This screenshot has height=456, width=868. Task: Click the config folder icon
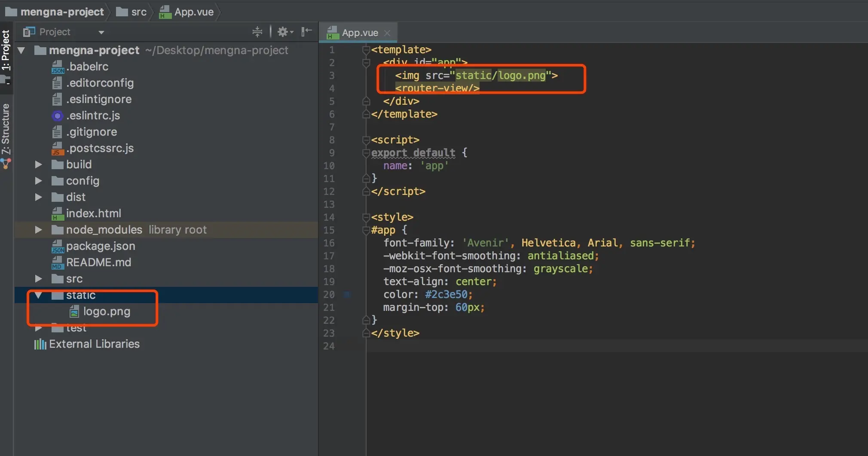click(x=57, y=181)
